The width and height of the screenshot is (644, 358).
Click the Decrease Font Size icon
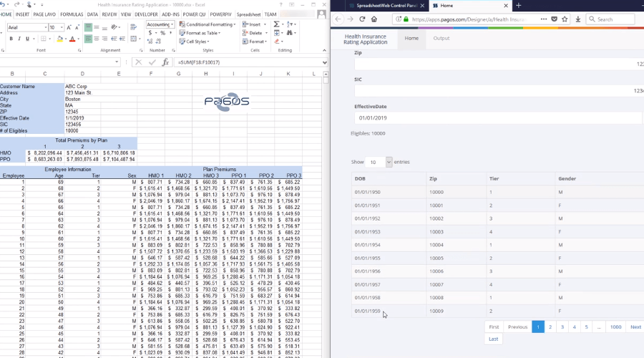tap(77, 27)
